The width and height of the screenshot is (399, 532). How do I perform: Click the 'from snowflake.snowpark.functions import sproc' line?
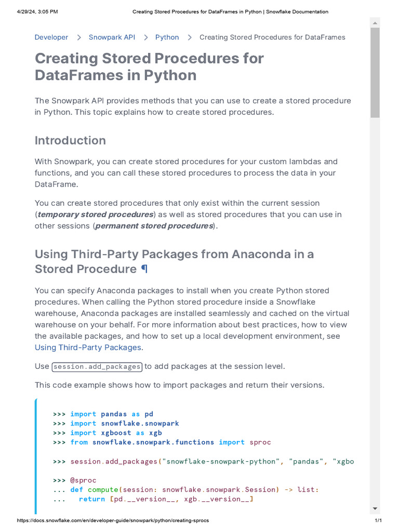pos(162,443)
